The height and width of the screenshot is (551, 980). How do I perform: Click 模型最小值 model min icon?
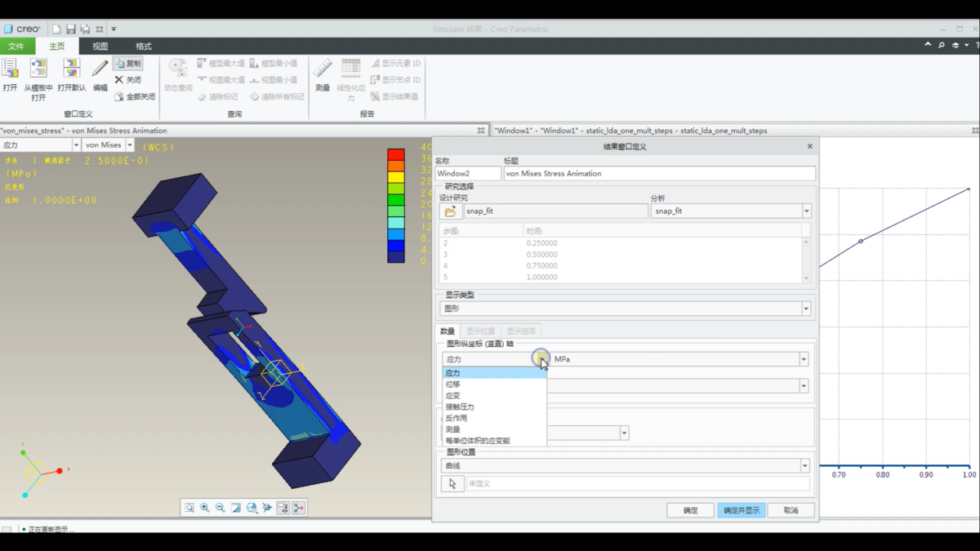pyautogui.click(x=254, y=64)
